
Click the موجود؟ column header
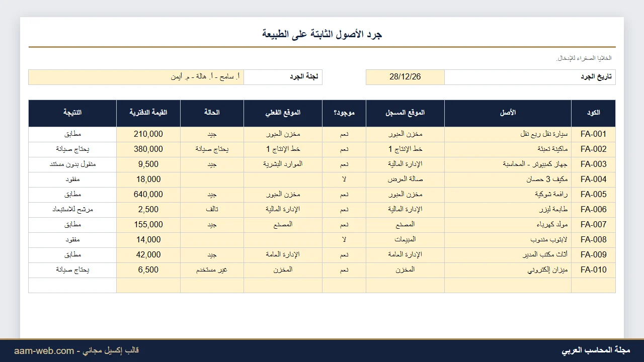pyautogui.click(x=344, y=113)
